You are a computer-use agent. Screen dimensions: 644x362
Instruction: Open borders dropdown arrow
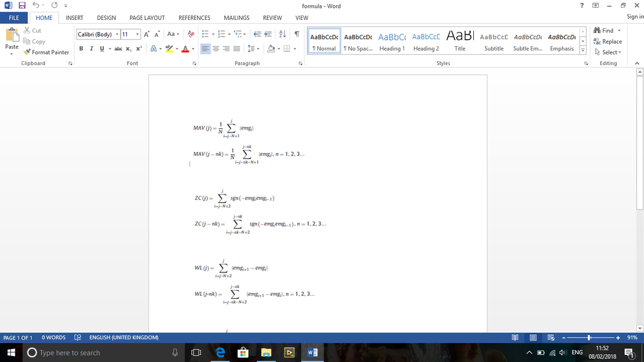click(x=295, y=49)
